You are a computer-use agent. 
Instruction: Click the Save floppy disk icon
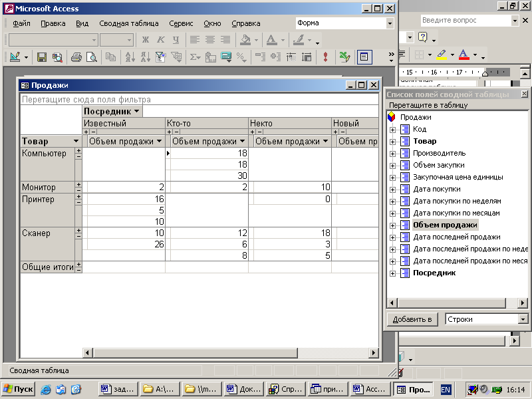42,57
